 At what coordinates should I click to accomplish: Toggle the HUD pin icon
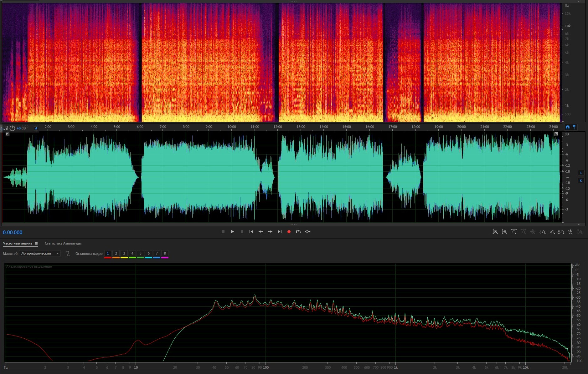point(36,129)
